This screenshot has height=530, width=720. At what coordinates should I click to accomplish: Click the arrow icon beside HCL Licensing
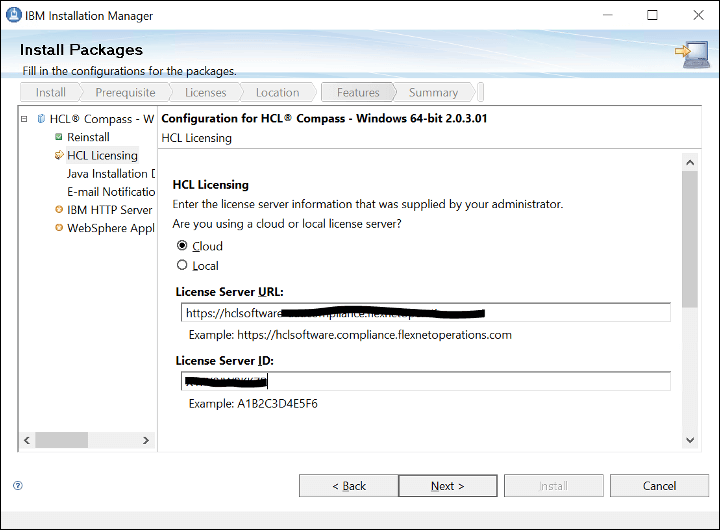coord(59,155)
